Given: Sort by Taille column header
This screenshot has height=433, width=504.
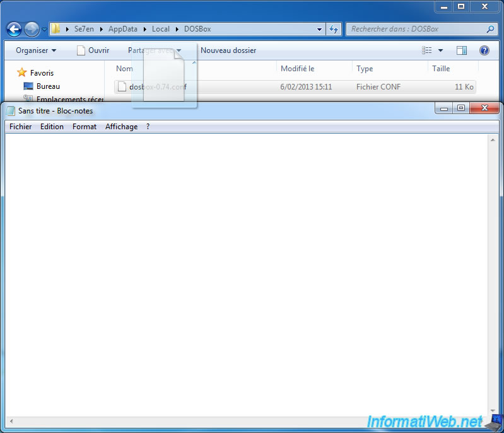Looking at the screenshot, I should tap(441, 69).
